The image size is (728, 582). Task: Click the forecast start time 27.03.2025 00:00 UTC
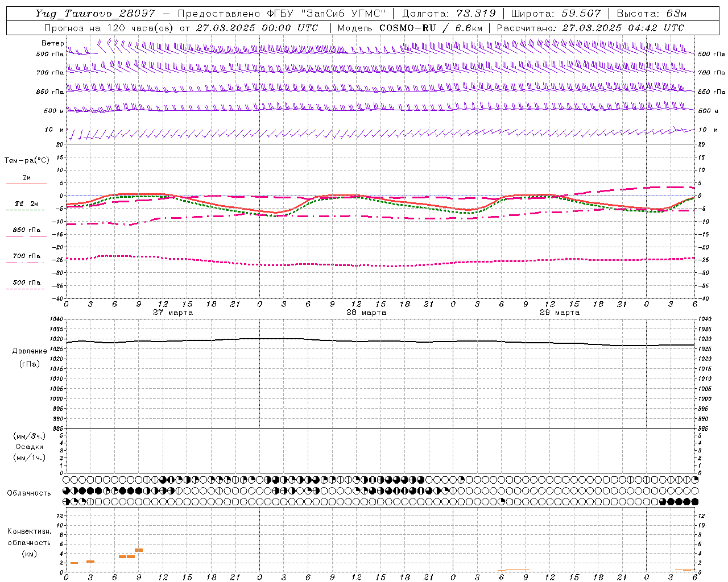pyautogui.click(x=257, y=28)
